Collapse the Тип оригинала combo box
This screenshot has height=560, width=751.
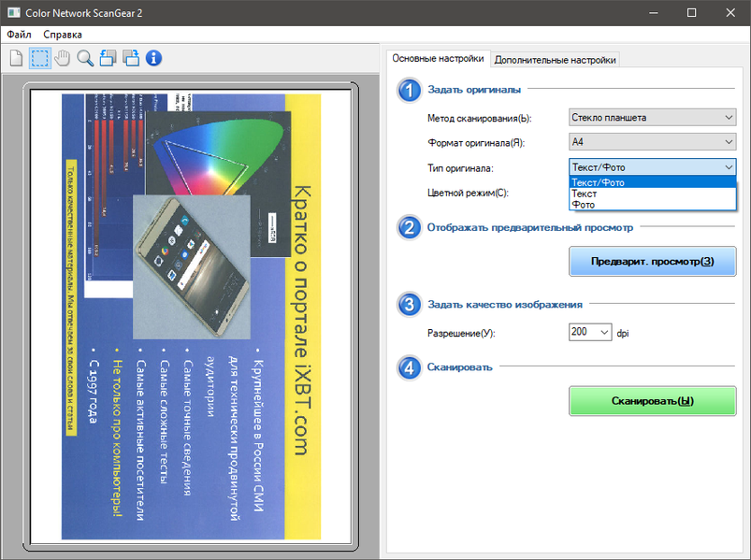pyautogui.click(x=653, y=167)
